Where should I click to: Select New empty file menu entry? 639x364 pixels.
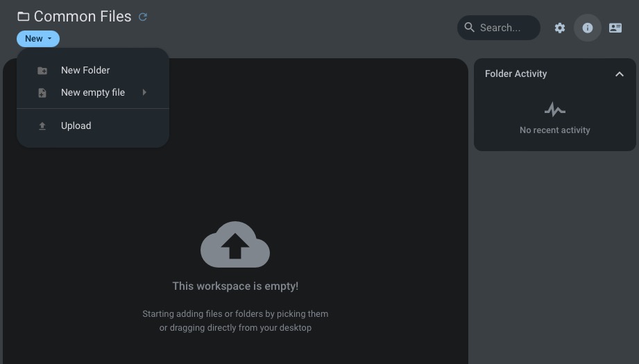point(93,92)
